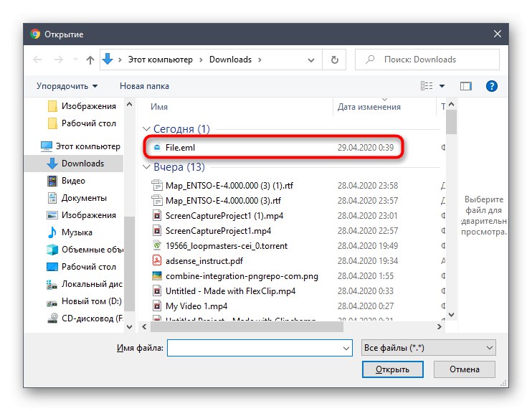Open view options dropdown arrow
532x411 pixels.
pyautogui.click(x=442, y=86)
